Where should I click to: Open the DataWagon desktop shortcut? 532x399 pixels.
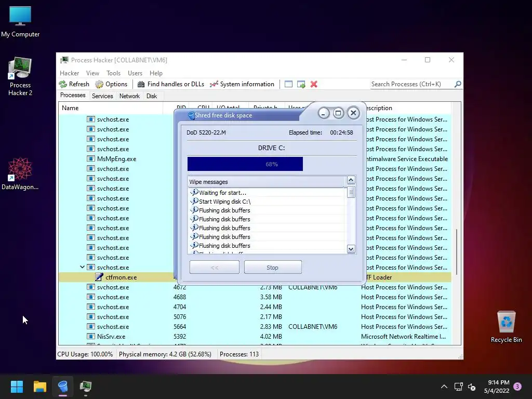pos(20,174)
